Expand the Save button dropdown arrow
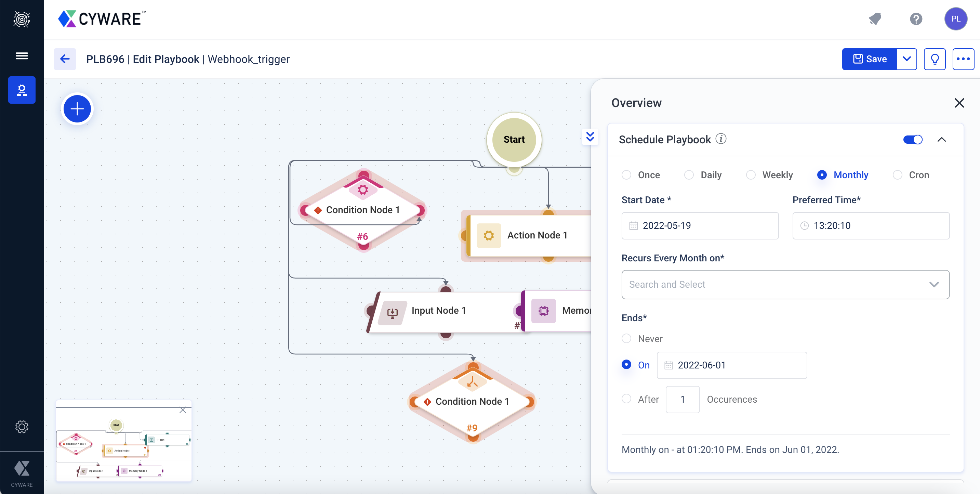The image size is (980, 494). [908, 58]
